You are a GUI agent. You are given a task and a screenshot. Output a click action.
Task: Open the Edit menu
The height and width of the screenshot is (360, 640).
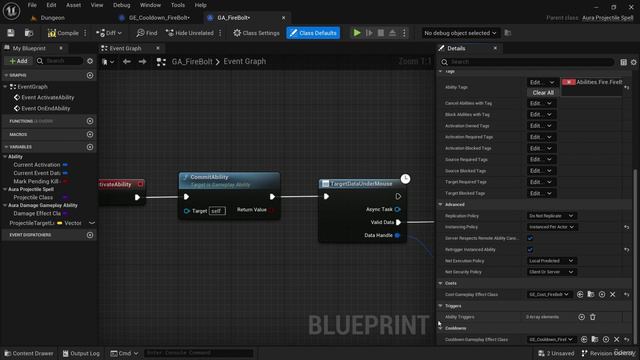pyautogui.click(x=51, y=5)
